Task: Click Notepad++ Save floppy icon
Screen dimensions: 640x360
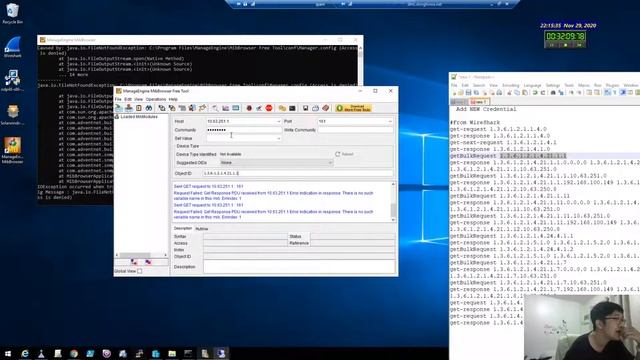Action: click(x=469, y=93)
